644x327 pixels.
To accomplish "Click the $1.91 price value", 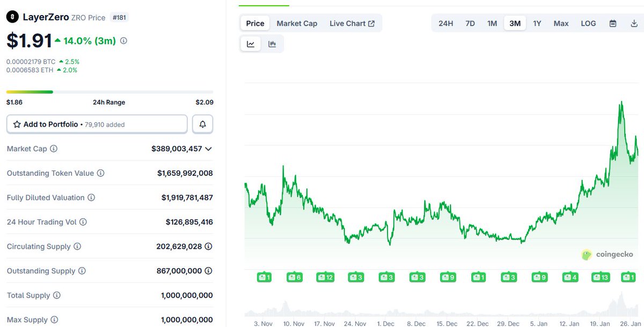I will click(x=29, y=41).
